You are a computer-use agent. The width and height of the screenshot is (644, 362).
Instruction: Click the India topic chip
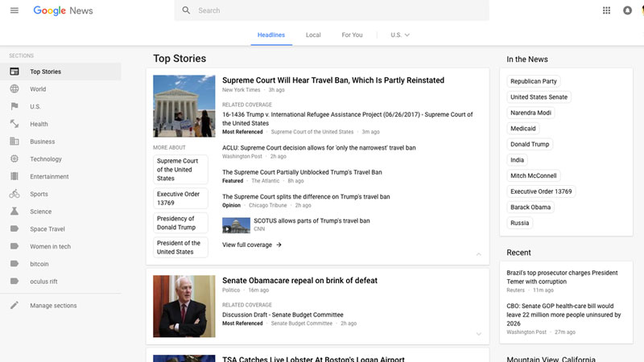coord(517,159)
